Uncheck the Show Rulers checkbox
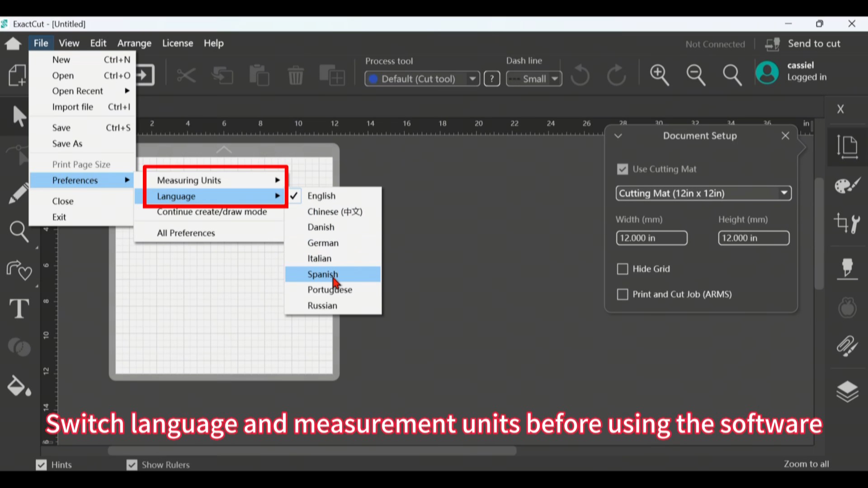Viewport: 868px width, 488px height. click(x=132, y=465)
